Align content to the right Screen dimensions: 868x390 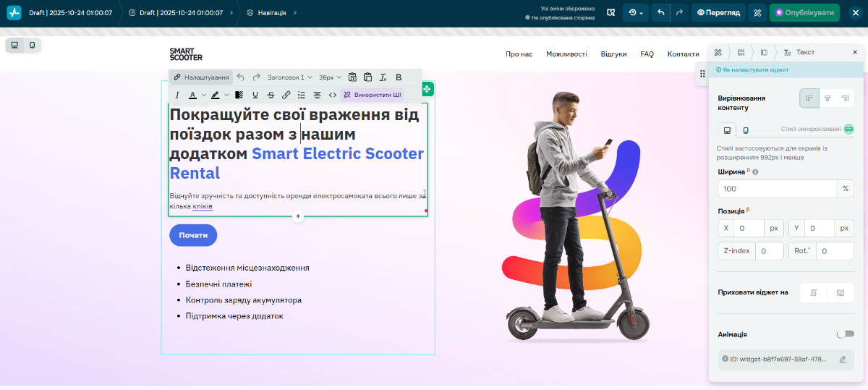845,98
